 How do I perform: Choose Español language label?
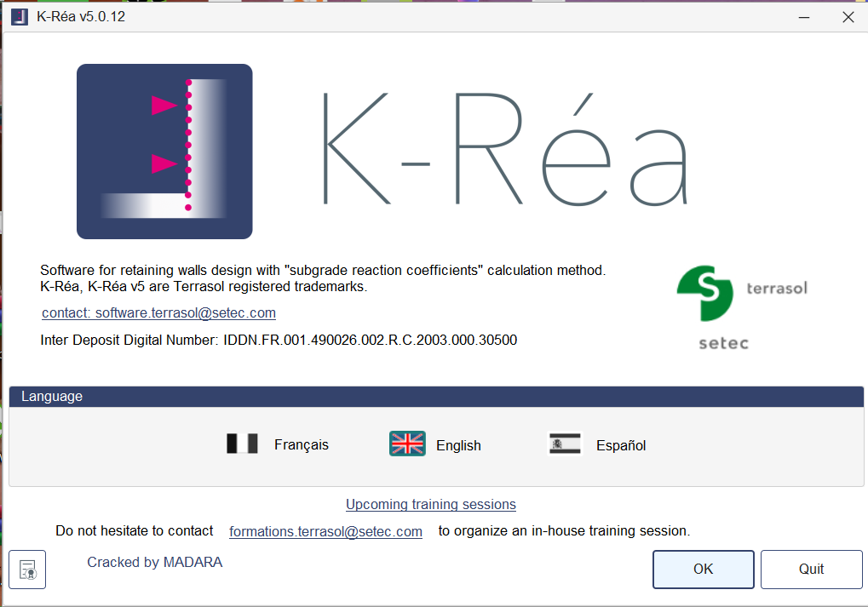[621, 445]
